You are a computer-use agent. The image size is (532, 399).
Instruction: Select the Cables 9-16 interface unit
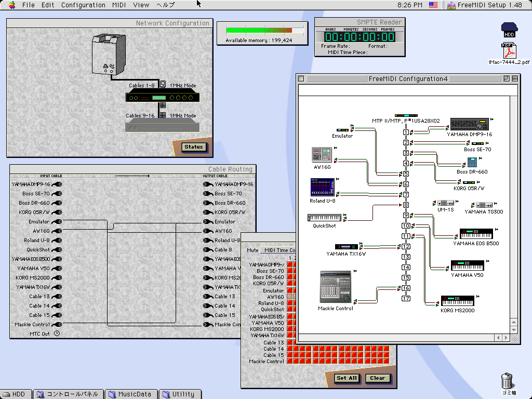163,125
